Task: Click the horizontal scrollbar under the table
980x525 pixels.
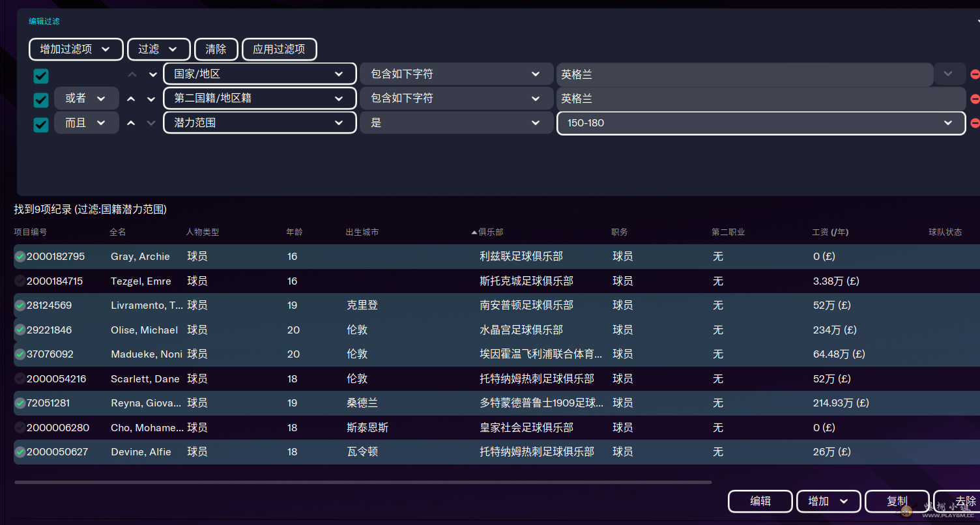Action: coord(363,483)
